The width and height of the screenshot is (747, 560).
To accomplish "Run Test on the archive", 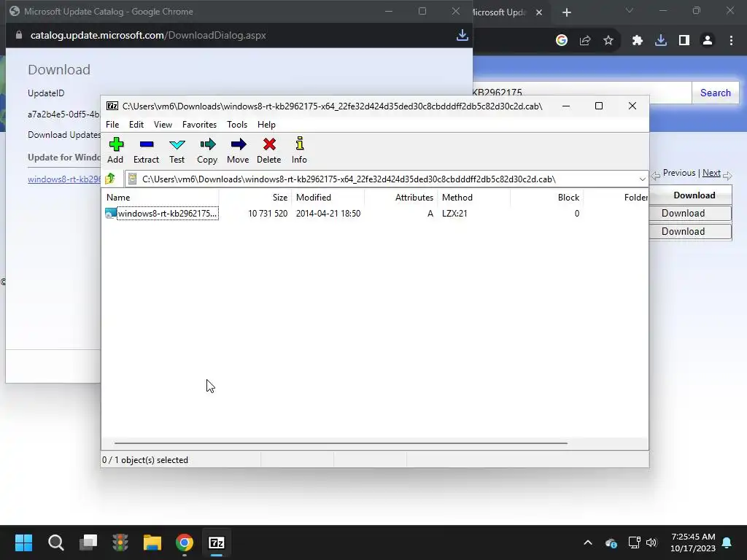I will pyautogui.click(x=177, y=150).
